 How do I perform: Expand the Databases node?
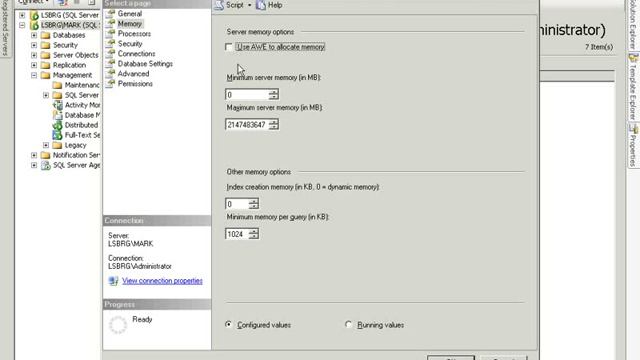[34, 35]
